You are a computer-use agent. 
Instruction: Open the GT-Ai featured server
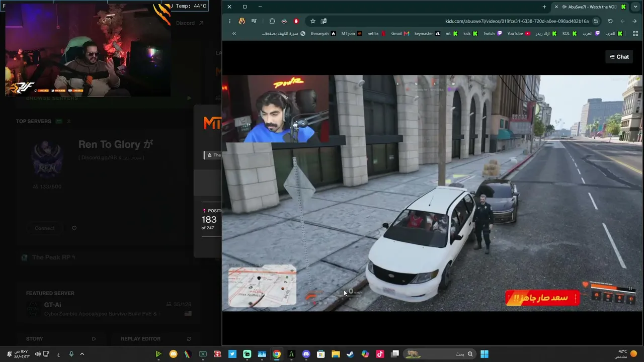click(x=109, y=309)
